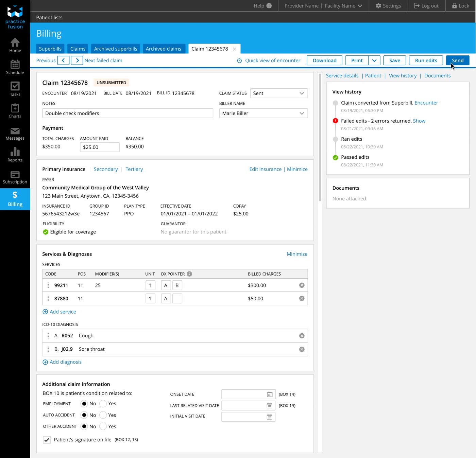Image resolution: width=476 pixels, height=458 pixels.
Task: Delete the J02.9 Sore throat diagnosis
Action: click(x=302, y=349)
